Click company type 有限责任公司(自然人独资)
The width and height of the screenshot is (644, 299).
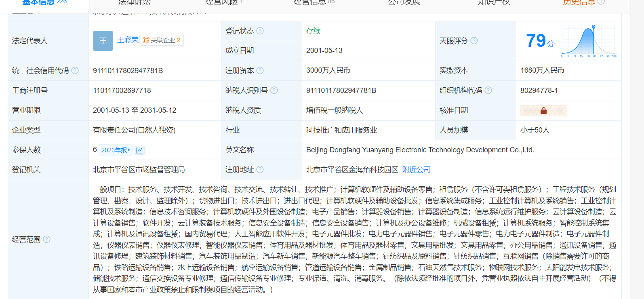click(134, 130)
